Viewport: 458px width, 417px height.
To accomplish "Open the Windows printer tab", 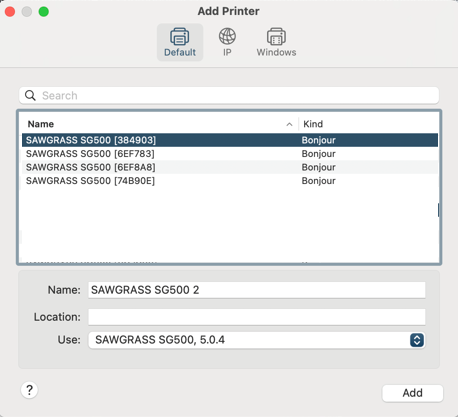I will [276, 42].
